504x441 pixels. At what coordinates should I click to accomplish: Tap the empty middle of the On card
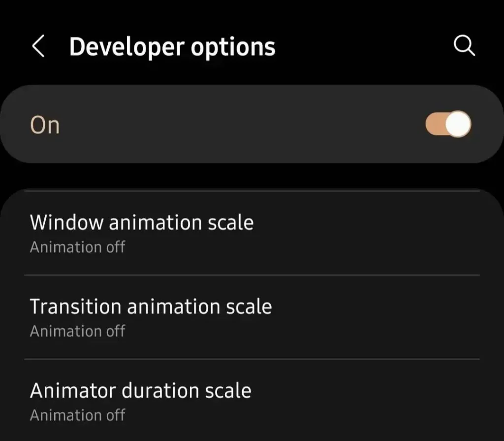pos(236,124)
